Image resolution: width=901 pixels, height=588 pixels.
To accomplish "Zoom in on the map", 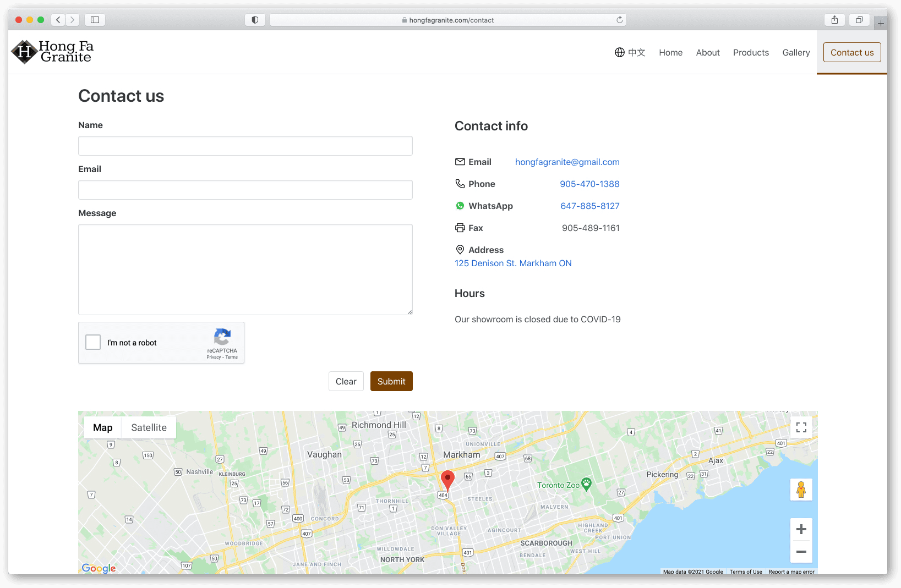I will 801,529.
